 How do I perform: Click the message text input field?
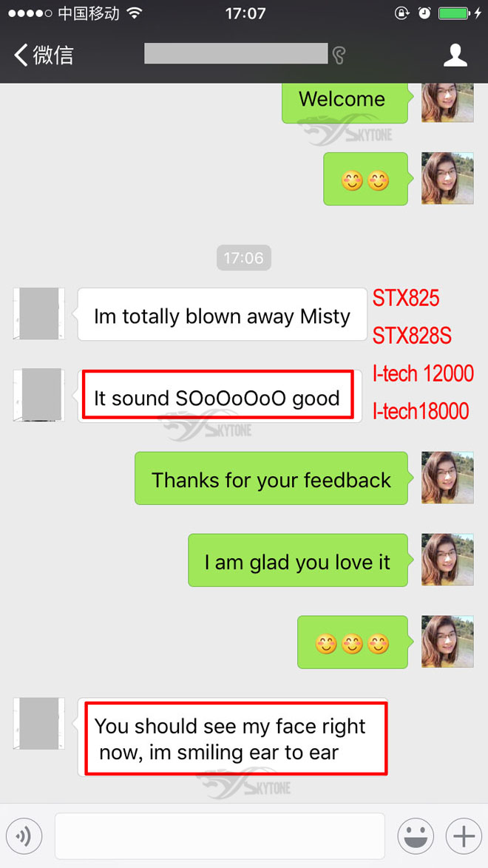tap(220, 836)
